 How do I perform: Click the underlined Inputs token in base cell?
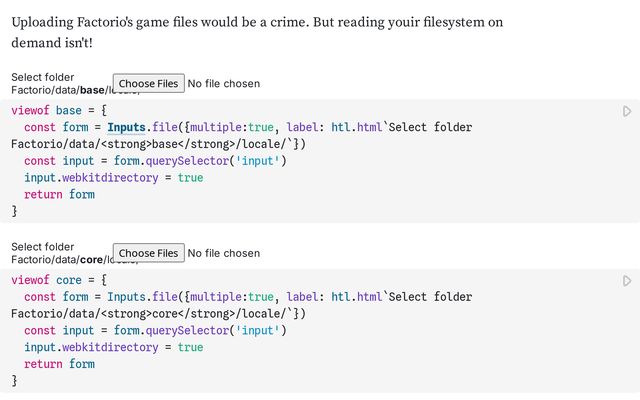pyautogui.click(x=126, y=127)
